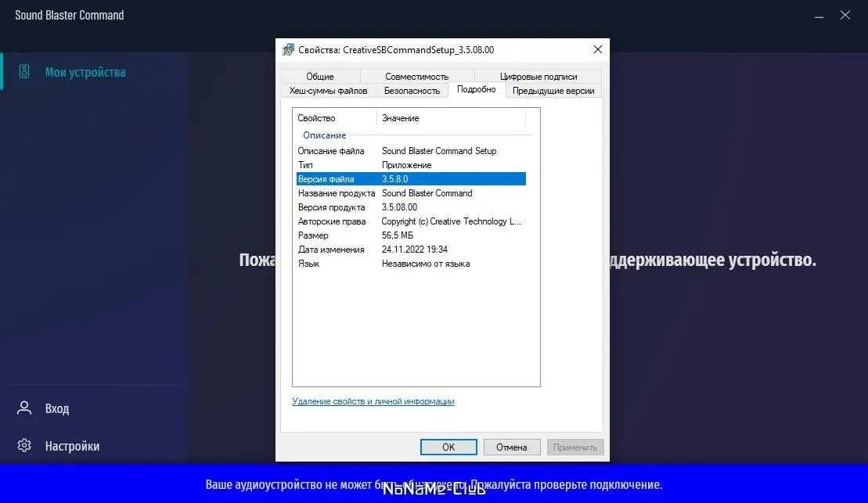Select the Название продукта row

411,193
